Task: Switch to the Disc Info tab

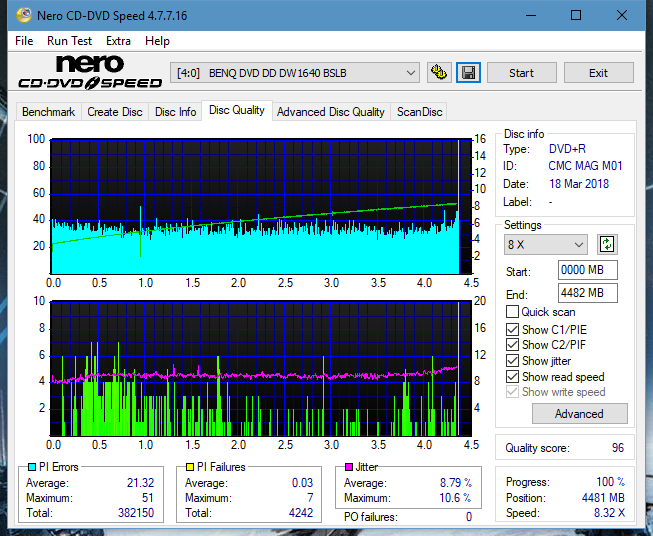Action: tap(175, 112)
